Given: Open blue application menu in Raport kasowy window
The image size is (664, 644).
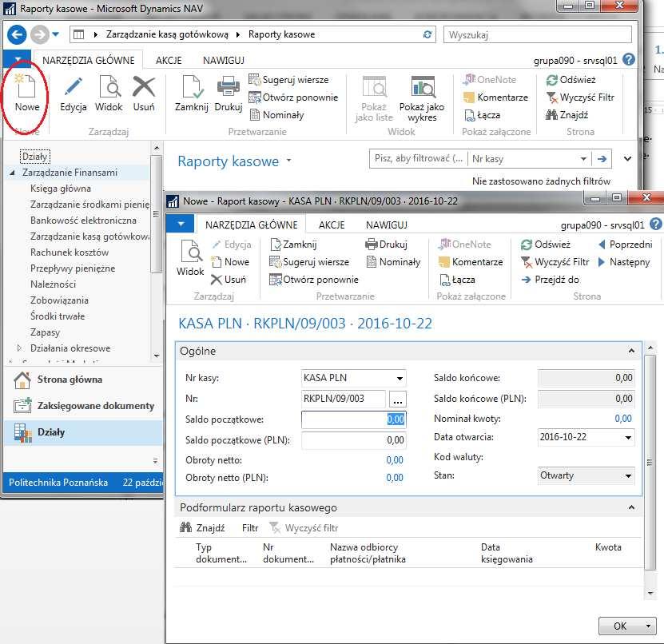Looking at the screenshot, I should [181, 224].
